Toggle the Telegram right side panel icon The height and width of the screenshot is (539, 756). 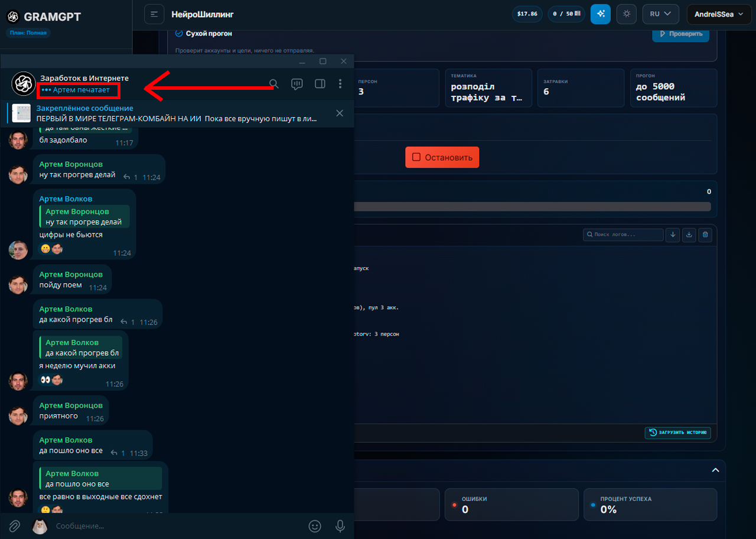click(x=320, y=84)
